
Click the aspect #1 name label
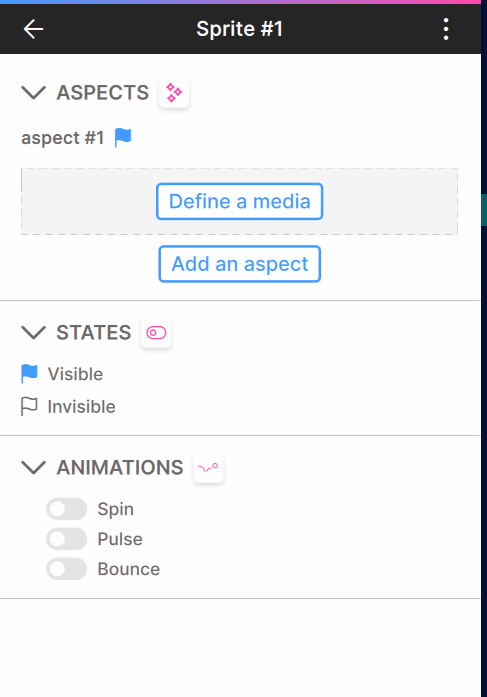click(63, 138)
